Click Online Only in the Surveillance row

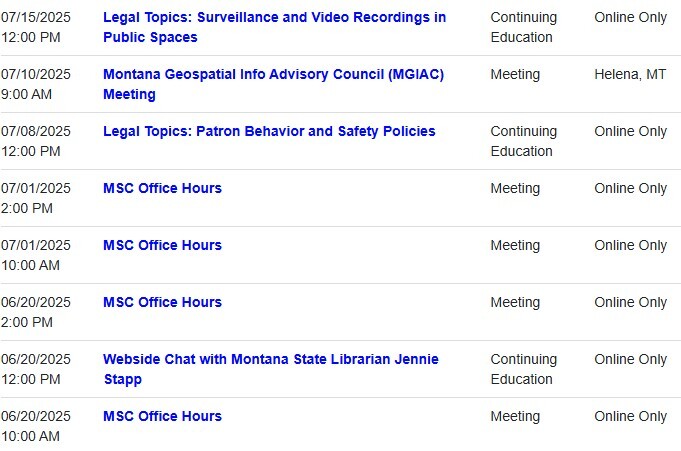[630, 18]
